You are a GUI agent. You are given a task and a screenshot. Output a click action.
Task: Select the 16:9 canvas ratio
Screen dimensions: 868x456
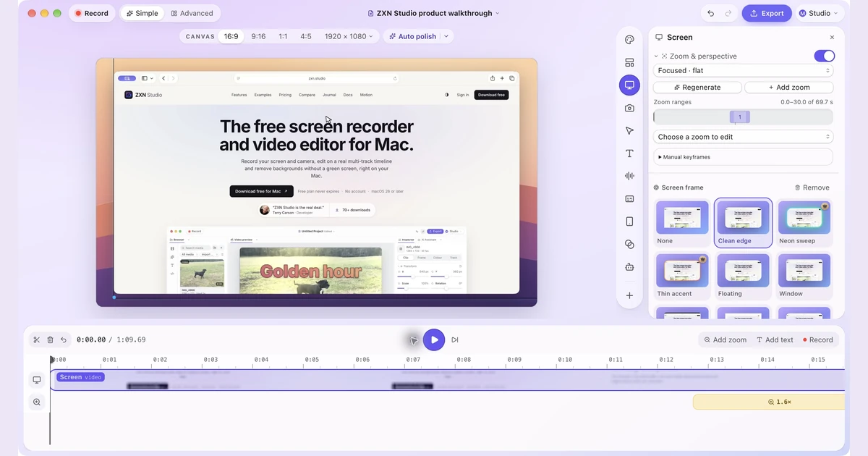[x=231, y=36]
